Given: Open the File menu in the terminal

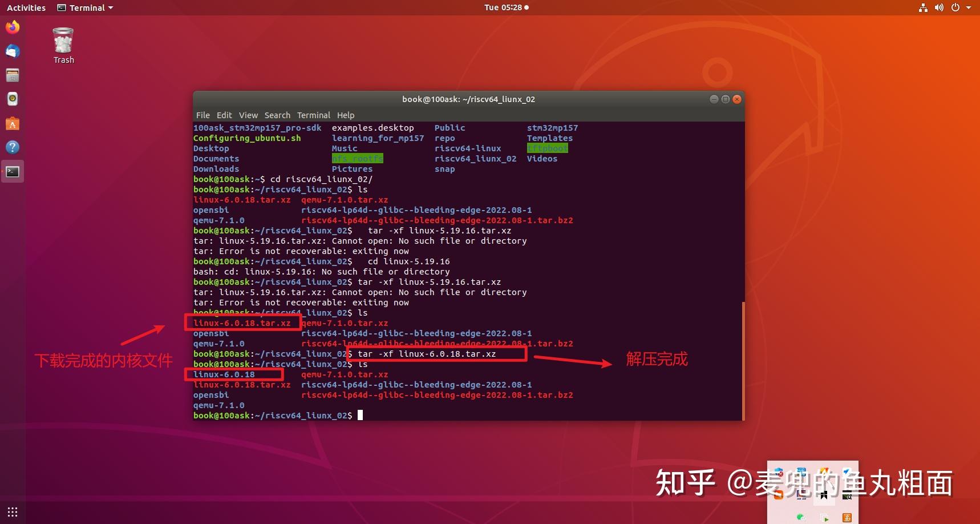Looking at the screenshot, I should [x=203, y=115].
